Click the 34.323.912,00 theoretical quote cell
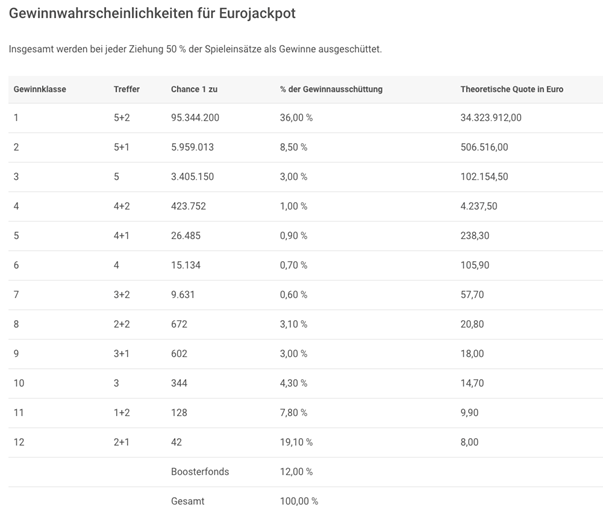This screenshot has width=603, height=516. (491, 118)
